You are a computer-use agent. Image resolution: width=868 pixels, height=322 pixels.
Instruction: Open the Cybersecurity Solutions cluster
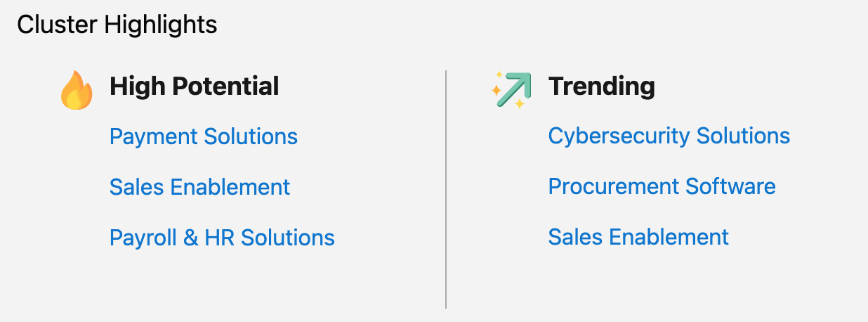click(669, 136)
